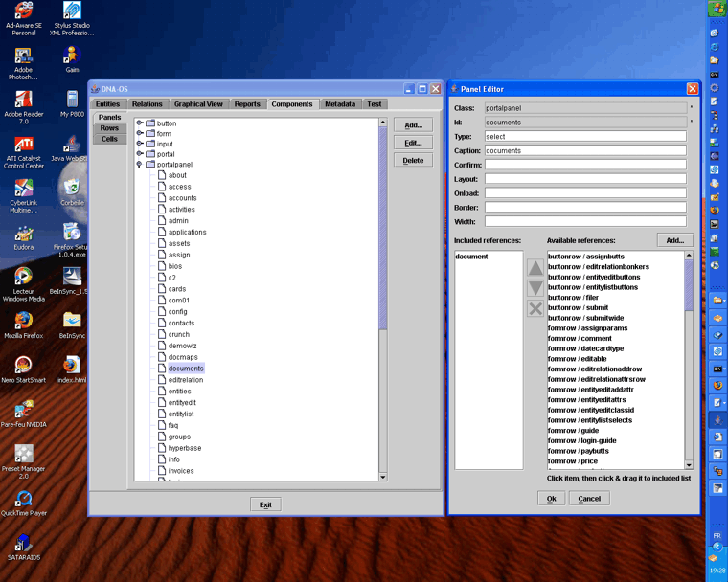Click the move-down arrow in Panel Editor
The height and width of the screenshot is (582, 728).
pyautogui.click(x=535, y=288)
